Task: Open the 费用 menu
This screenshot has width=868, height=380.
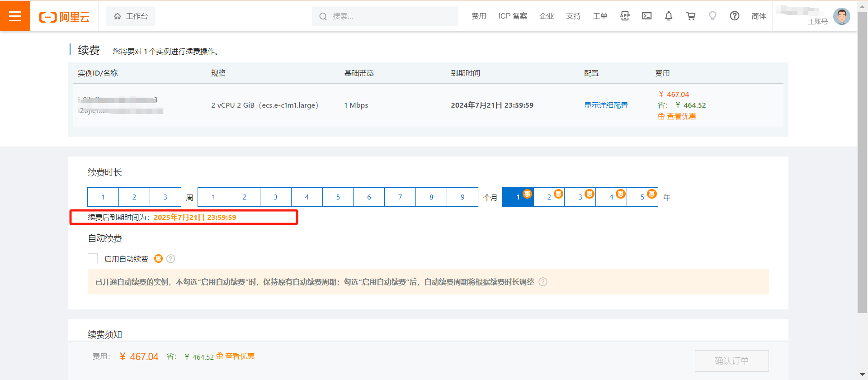Action: pos(479,16)
